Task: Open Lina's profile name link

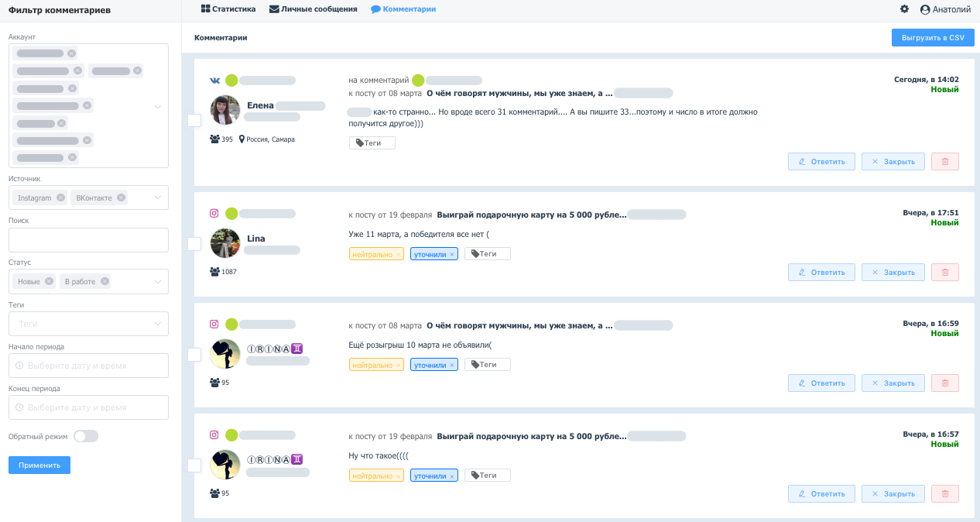Action: (256, 239)
